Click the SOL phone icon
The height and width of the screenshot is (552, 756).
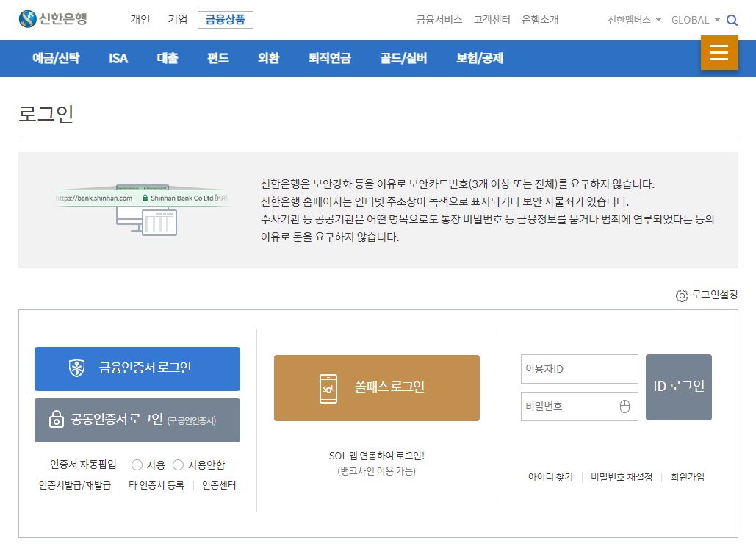[x=328, y=388]
